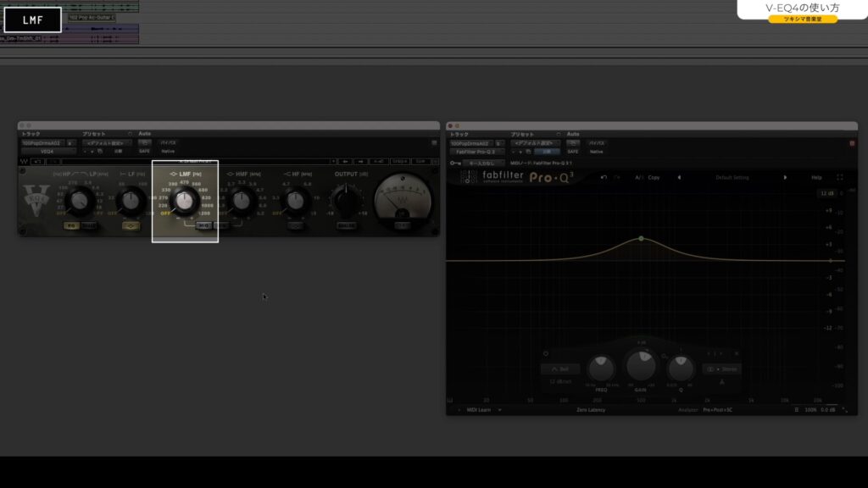
Task: Click the Load button in the VEQ4 toolbar
Action: (400, 162)
